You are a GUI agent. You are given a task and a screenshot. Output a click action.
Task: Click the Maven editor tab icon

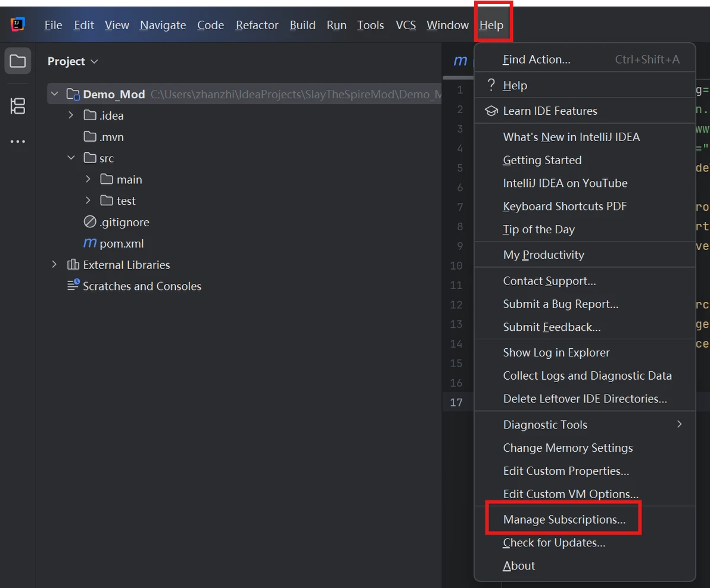[x=460, y=60]
